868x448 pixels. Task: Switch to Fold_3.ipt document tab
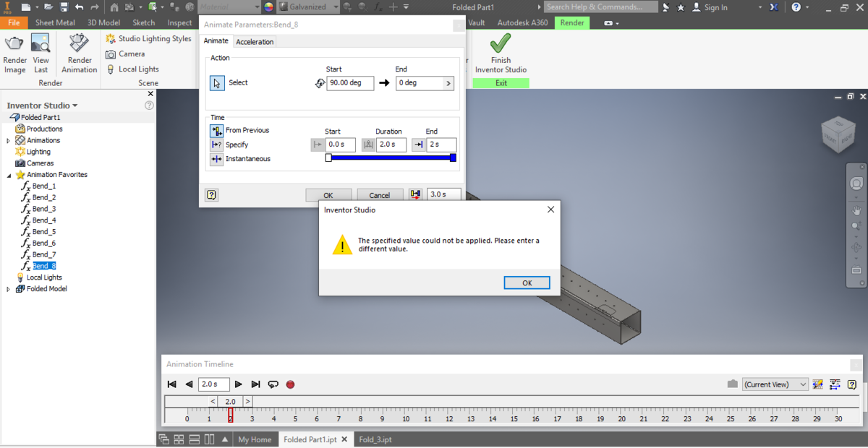click(375, 439)
